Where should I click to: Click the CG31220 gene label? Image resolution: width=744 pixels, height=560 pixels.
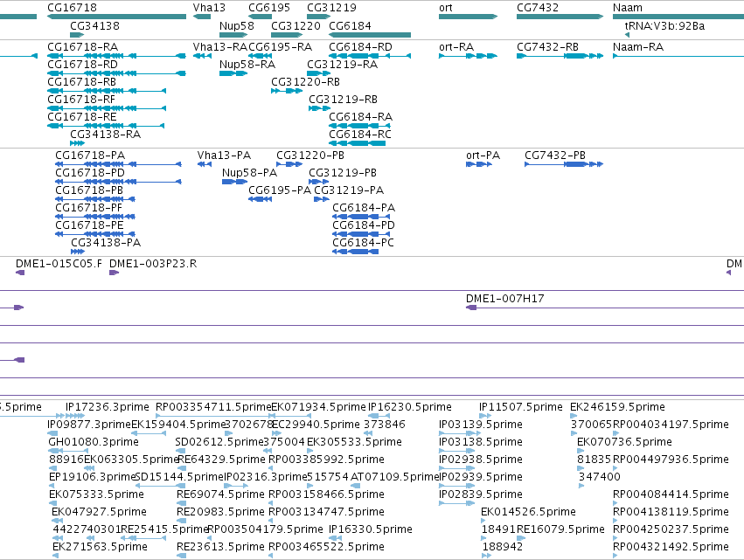click(x=296, y=25)
